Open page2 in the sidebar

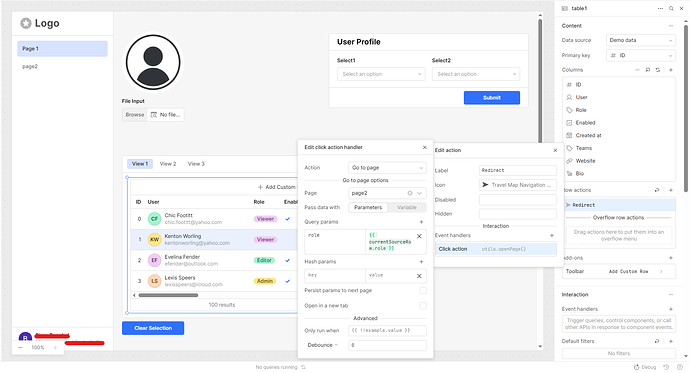coord(30,66)
